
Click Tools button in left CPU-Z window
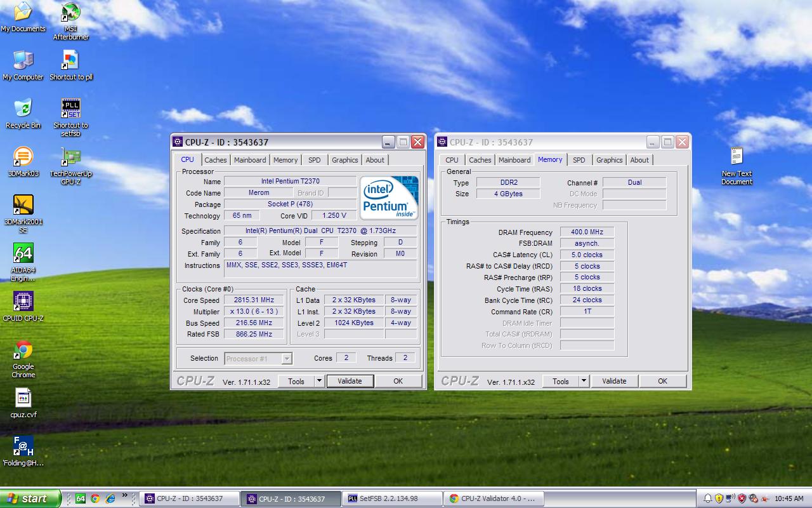tap(296, 381)
